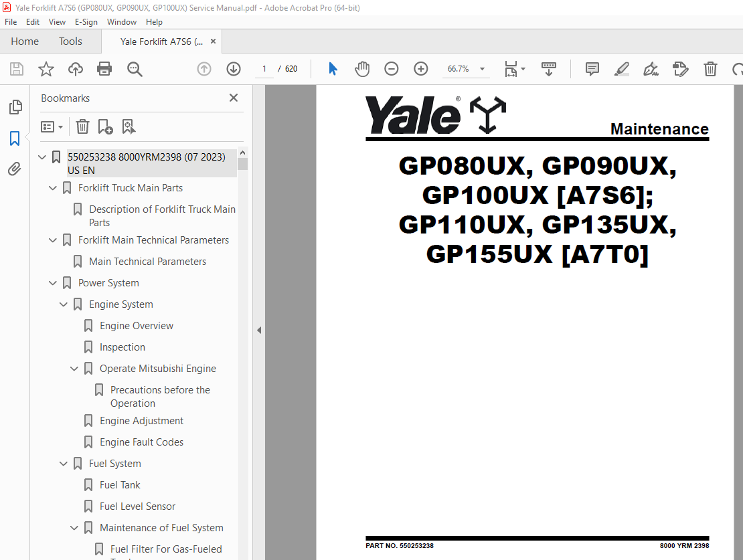Open the View menu
This screenshot has width=743, height=560.
[57, 22]
